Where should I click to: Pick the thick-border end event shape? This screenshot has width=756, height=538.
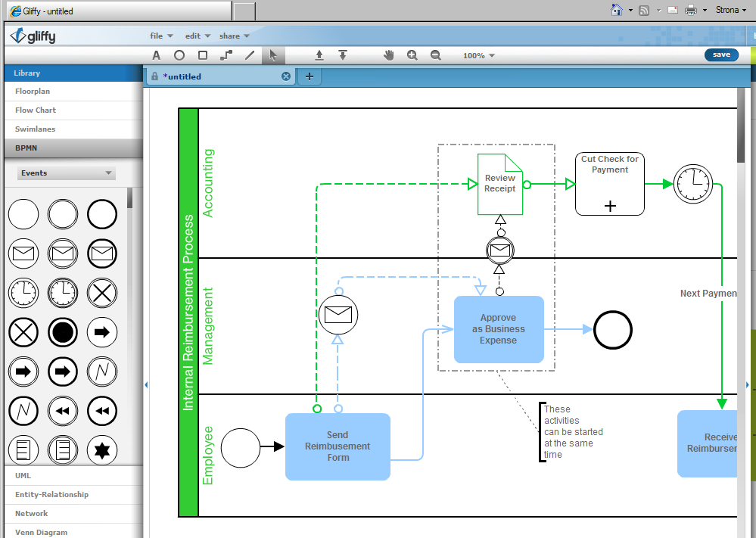click(x=102, y=214)
